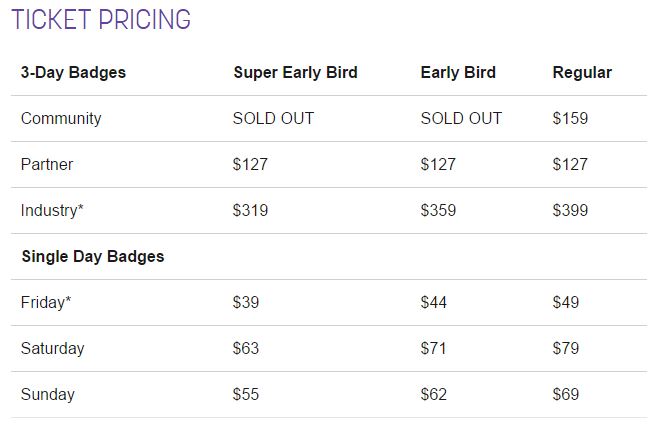Screen dimensions: 660x445
Task: Click the Super Early Bird column header
Action: coord(295,72)
